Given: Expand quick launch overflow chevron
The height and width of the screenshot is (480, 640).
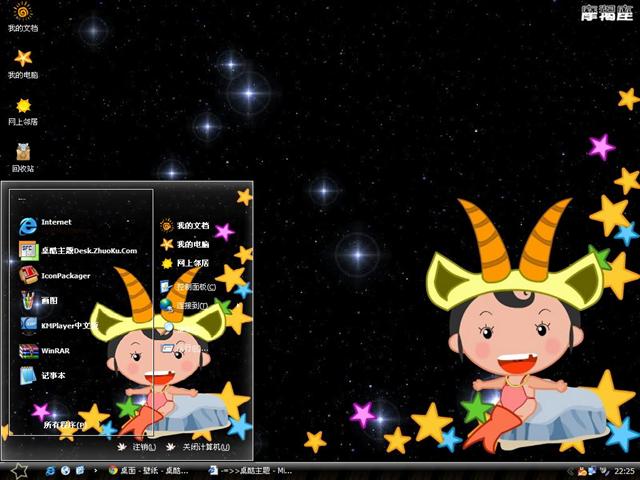Looking at the screenshot, I should (x=96, y=471).
